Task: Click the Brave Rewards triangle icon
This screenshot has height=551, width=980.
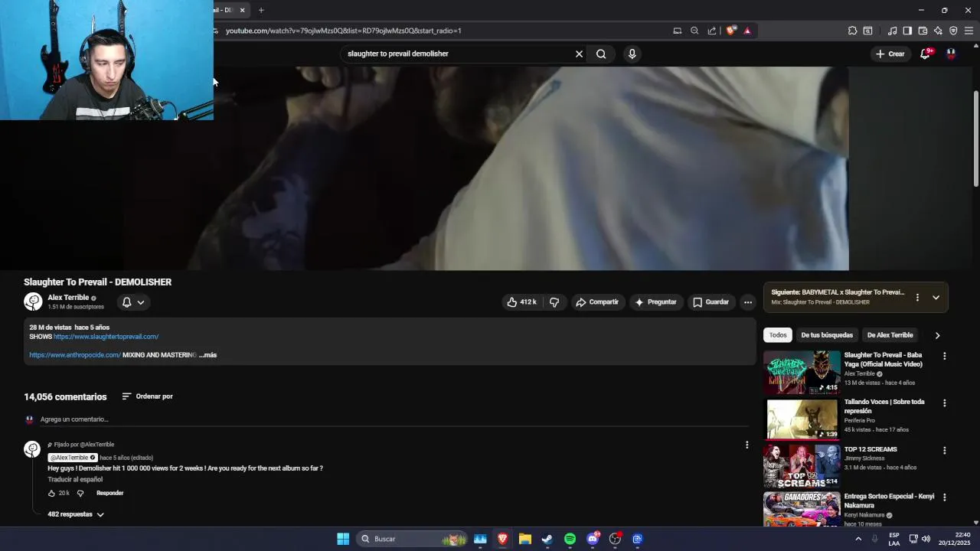Action: tap(747, 31)
